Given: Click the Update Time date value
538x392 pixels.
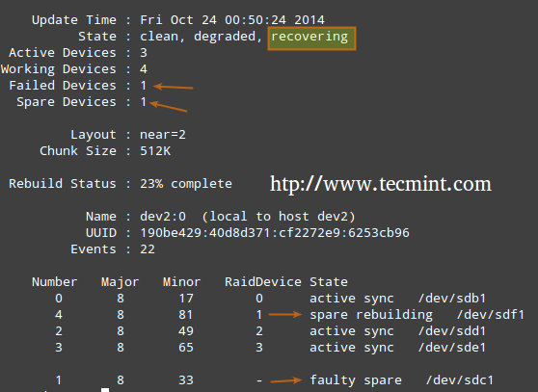Looking at the screenshot, I should (232, 20).
